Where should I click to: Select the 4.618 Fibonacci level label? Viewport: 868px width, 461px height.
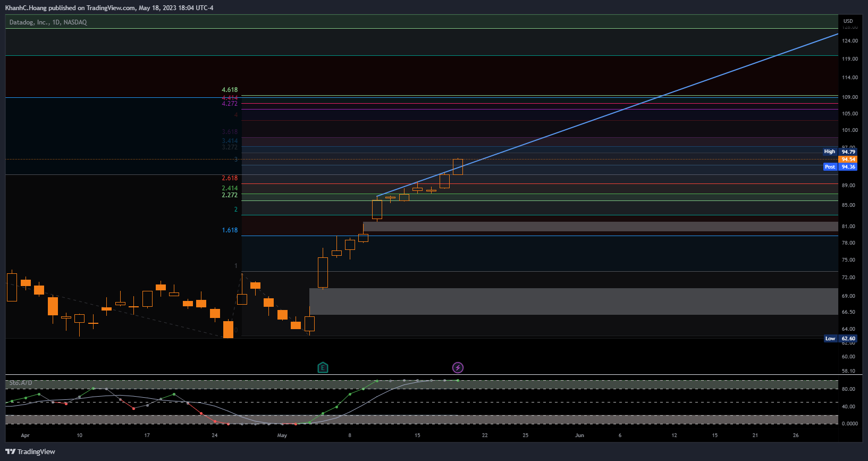pos(230,90)
